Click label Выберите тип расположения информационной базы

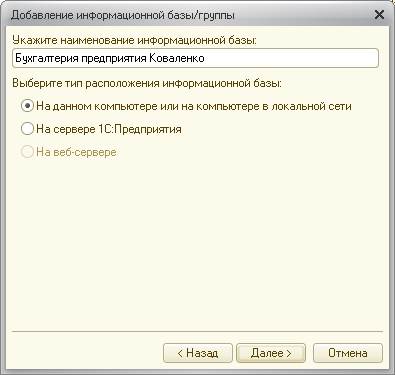click(x=147, y=83)
